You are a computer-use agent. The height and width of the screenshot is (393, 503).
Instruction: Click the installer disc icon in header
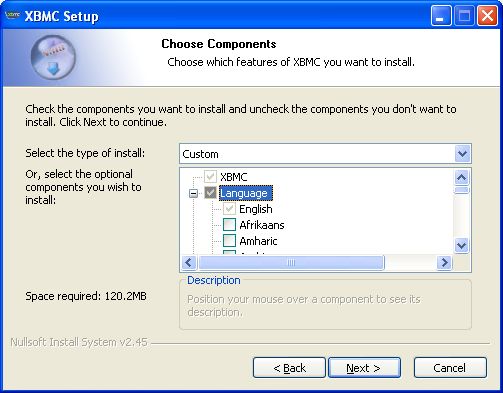(53, 57)
